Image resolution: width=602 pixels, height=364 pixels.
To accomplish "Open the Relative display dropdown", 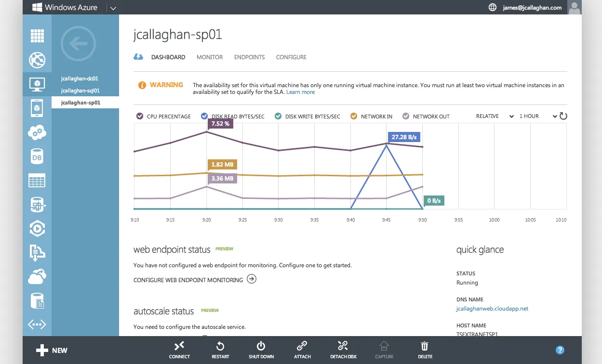I will [495, 116].
